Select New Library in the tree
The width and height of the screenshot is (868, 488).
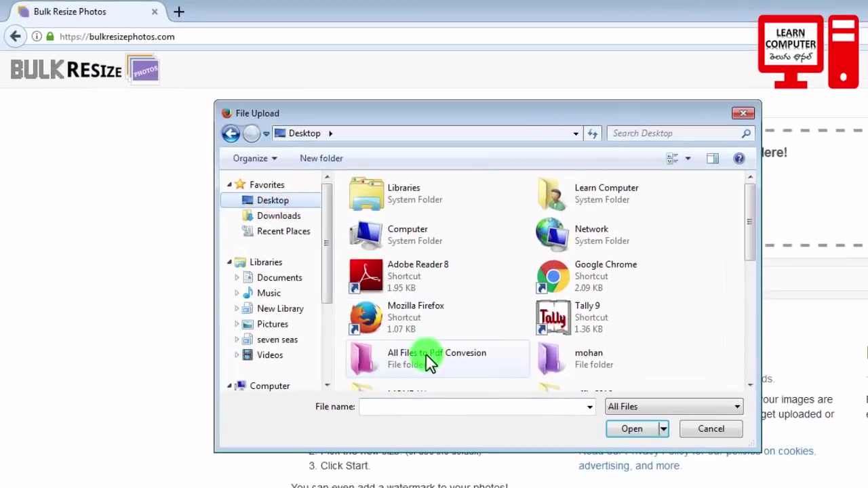click(x=280, y=308)
